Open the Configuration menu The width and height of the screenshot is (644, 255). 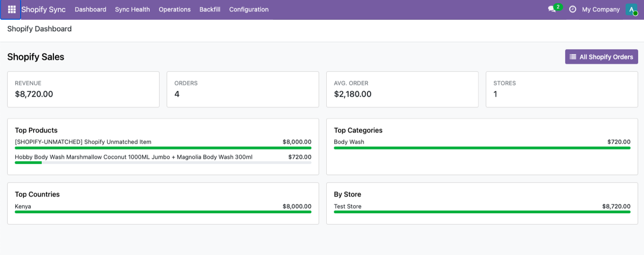pyautogui.click(x=249, y=9)
